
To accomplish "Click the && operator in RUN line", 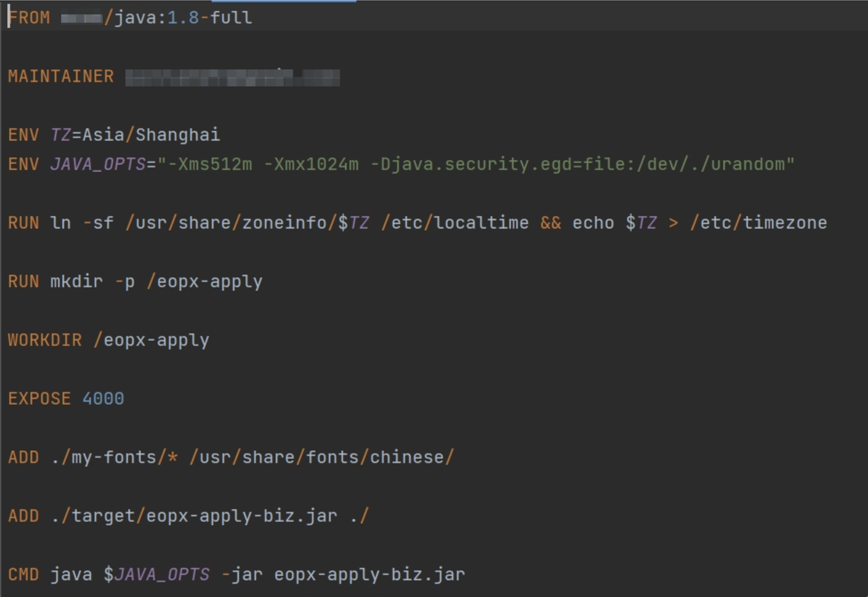I will point(551,223).
